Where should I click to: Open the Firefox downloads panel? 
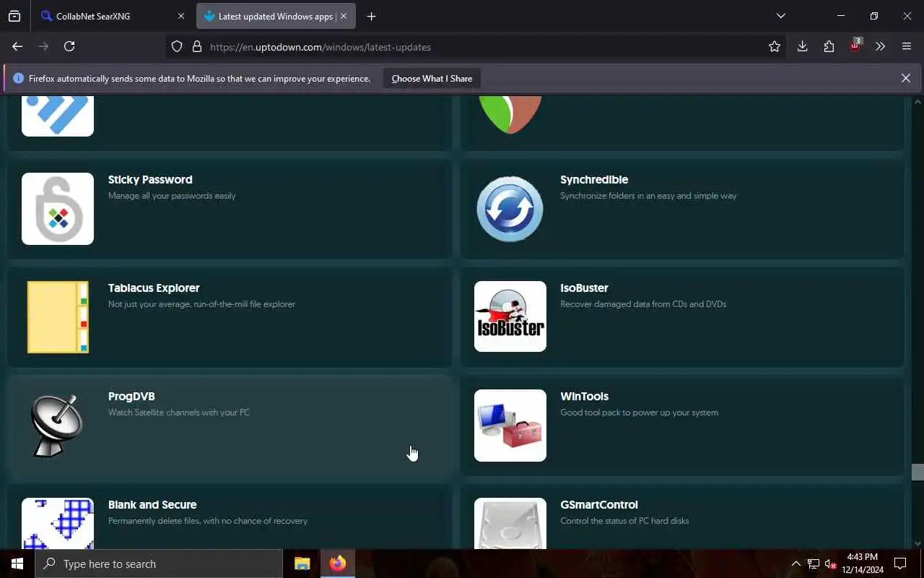(802, 46)
